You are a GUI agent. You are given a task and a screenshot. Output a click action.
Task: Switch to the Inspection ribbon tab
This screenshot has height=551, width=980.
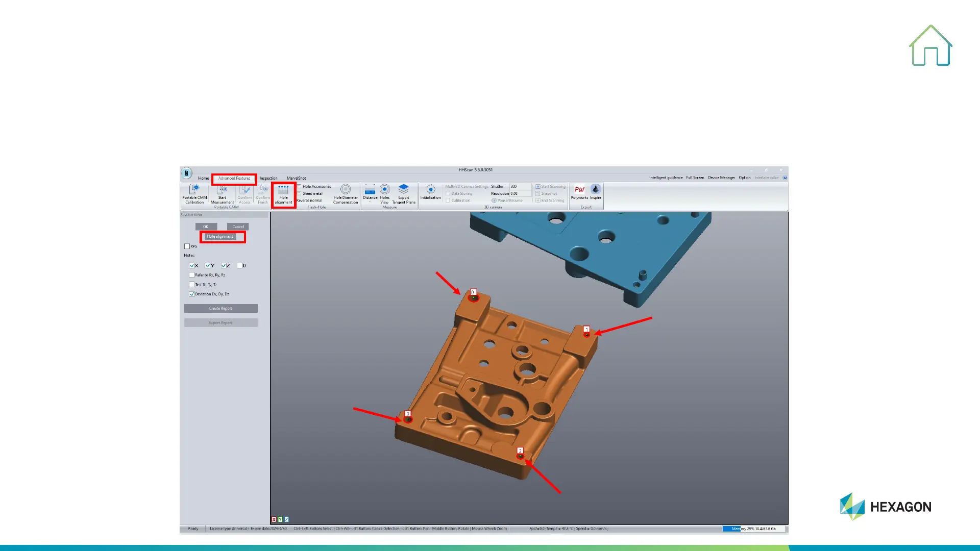coord(268,178)
